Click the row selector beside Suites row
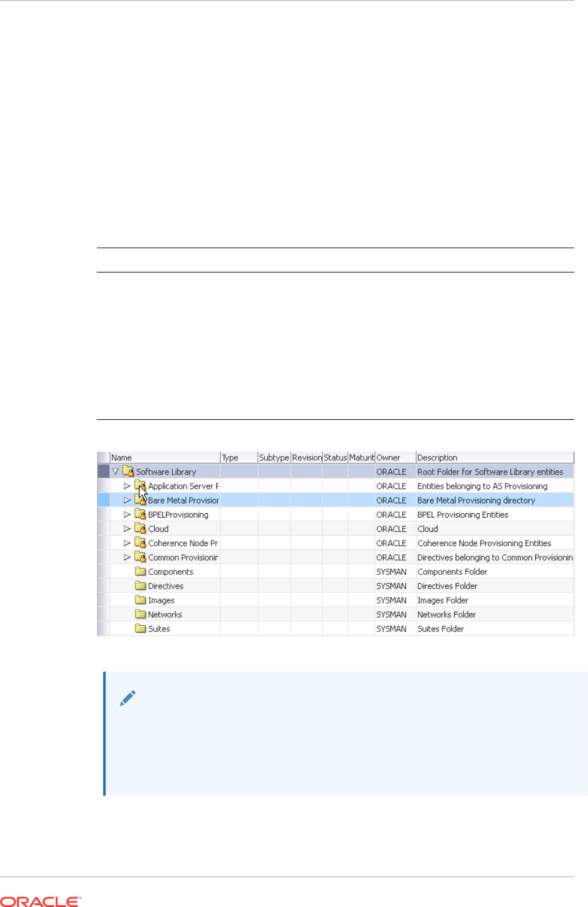 click(103, 629)
